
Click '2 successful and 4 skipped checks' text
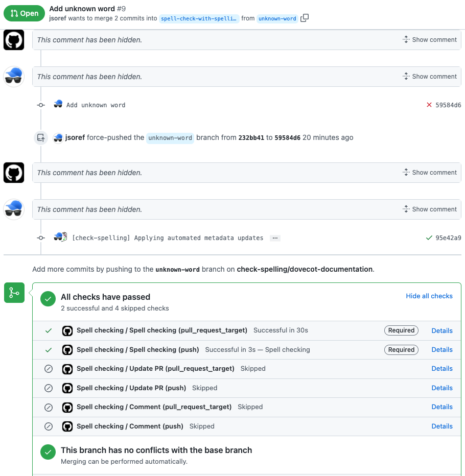[115, 308]
